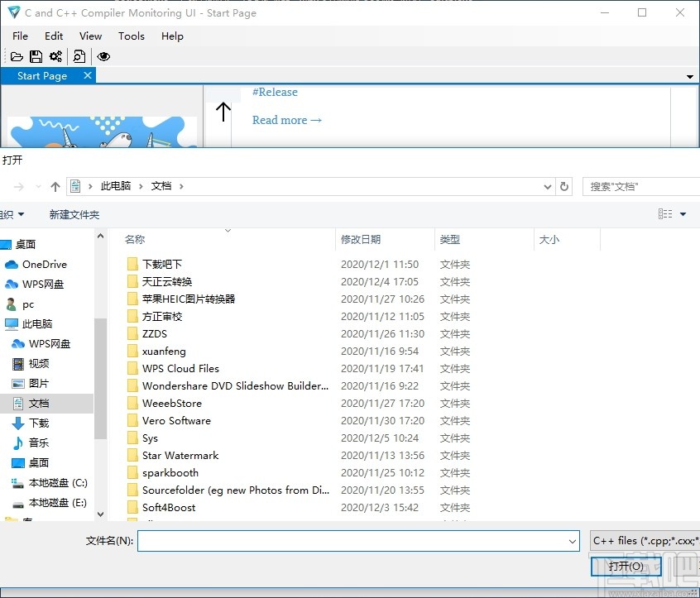Open a file using the folder toolbar icon

pos(17,56)
